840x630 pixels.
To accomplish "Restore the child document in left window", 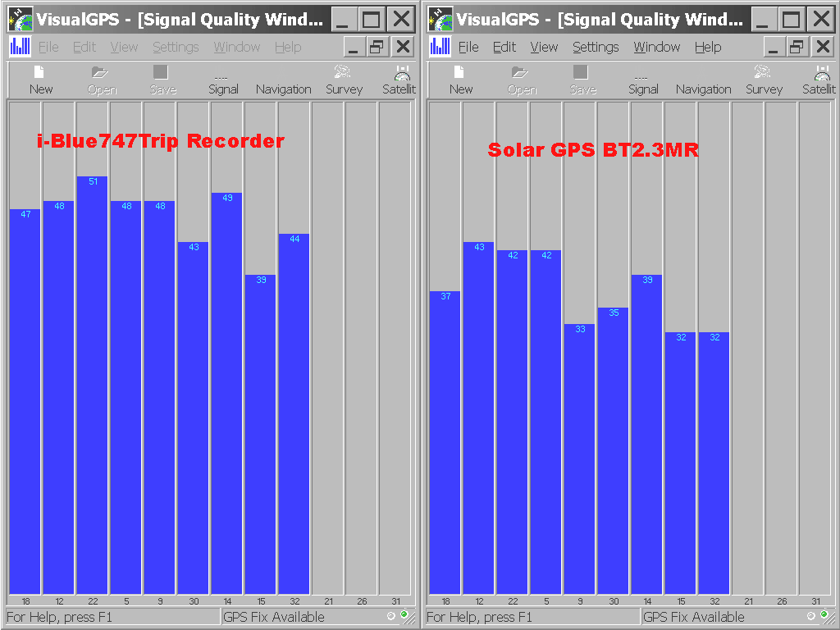I will 377,47.
